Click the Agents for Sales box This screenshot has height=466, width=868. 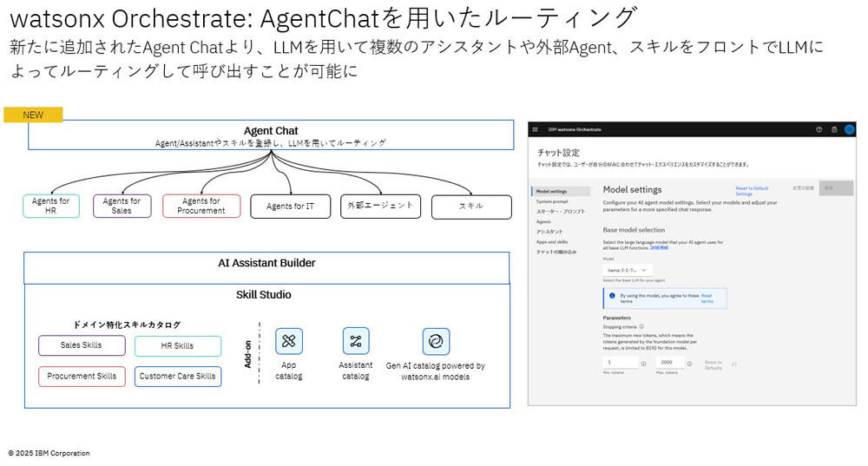tap(122, 206)
